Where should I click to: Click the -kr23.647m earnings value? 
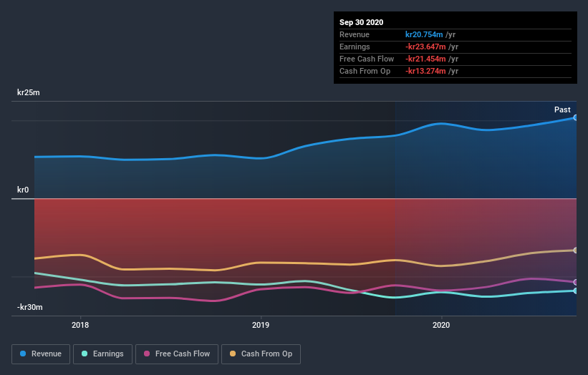pos(425,47)
